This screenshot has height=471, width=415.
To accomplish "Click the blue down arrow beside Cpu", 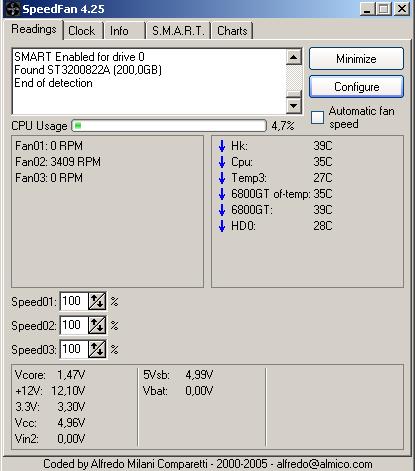I will point(222,162).
